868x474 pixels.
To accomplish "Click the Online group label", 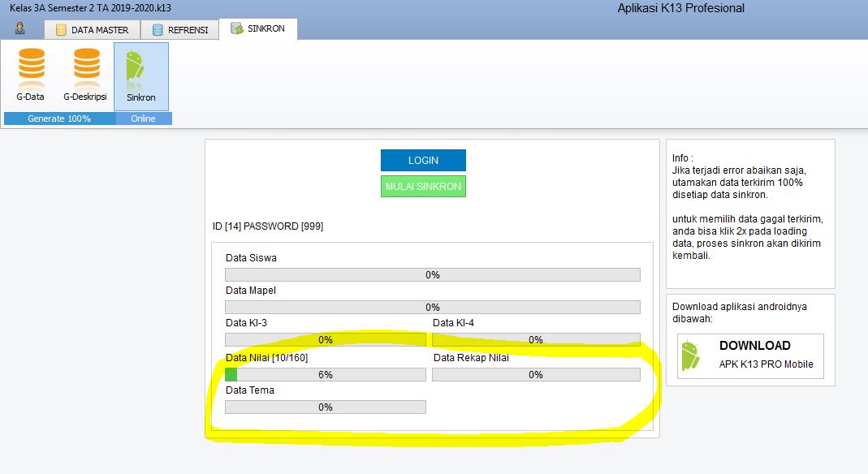I will (143, 118).
